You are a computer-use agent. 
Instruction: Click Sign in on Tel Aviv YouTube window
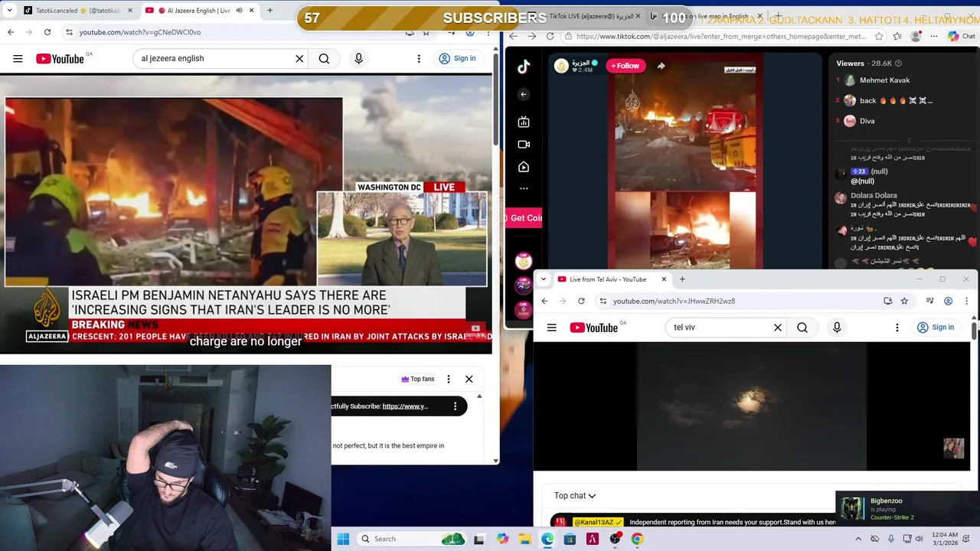click(936, 328)
